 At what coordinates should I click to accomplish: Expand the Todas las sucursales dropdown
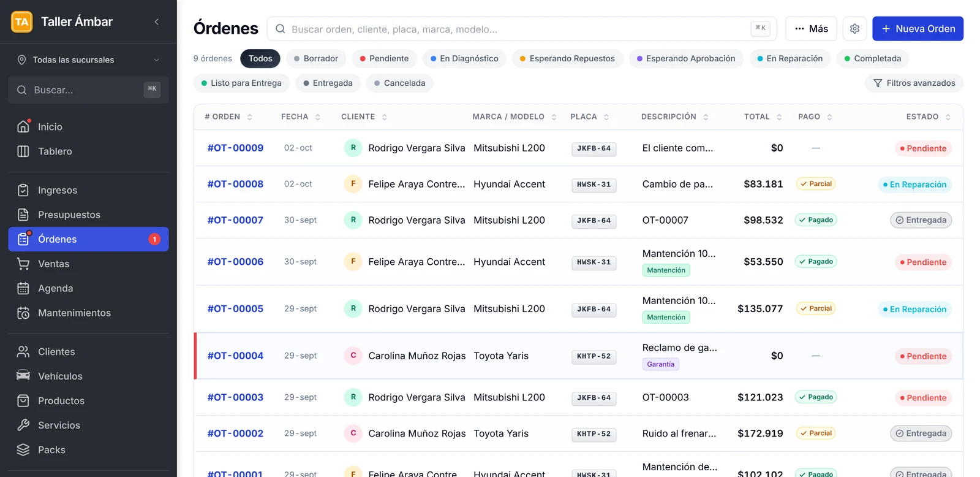pyautogui.click(x=88, y=59)
